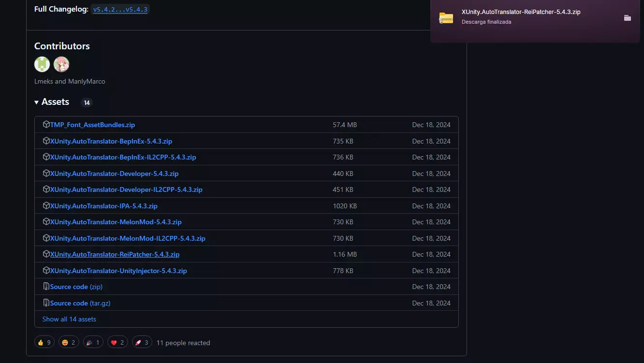
Task: Download Source code (tar.gz)
Action: [80, 303]
